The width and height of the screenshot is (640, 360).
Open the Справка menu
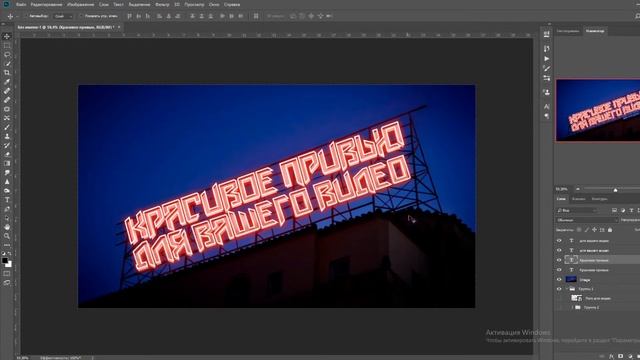232,4
